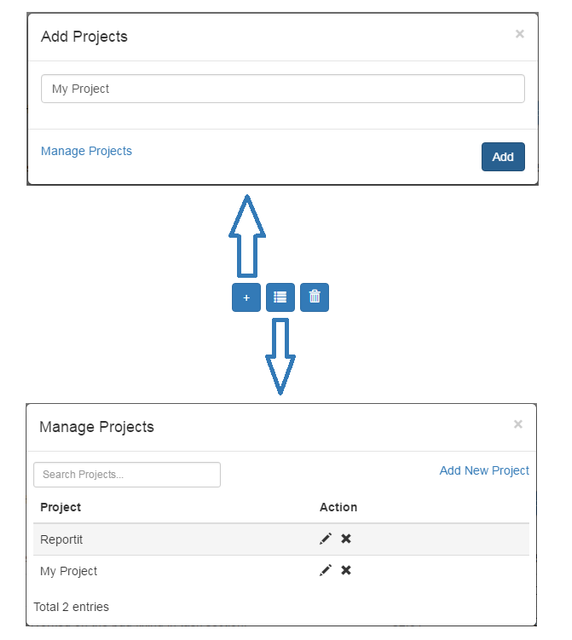Click the Total 2 entries text
572x640 pixels.
point(71,607)
